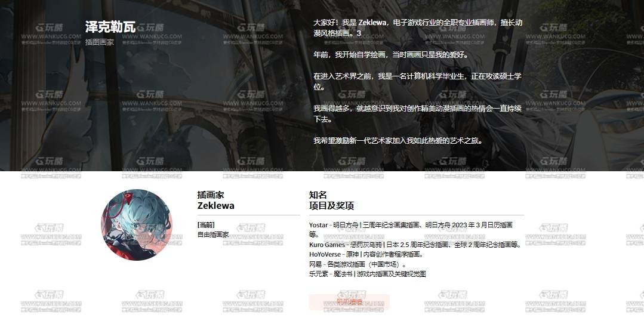Image resolution: width=644 pixels, height=321 pixels.
Task: Click the Kuro Games - 惩罚灰乌鸦 line
Action: point(415,245)
